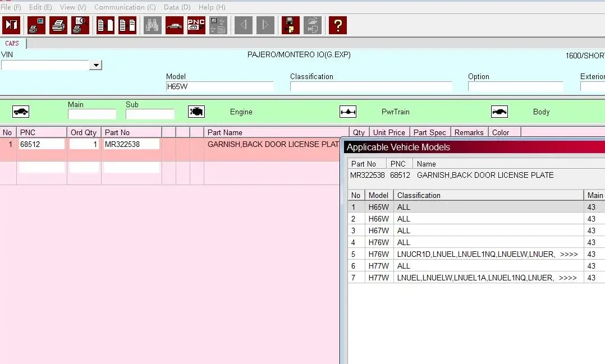Image resolution: width=605 pixels, height=364 pixels.
Task: Click the PwrTrain axle icon
Action: click(x=348, y=112)
